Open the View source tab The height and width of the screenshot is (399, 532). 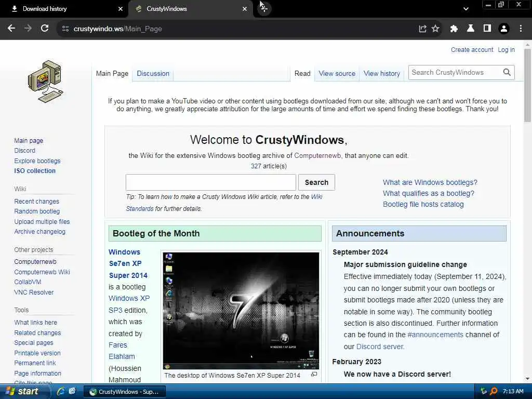[337, 73]
